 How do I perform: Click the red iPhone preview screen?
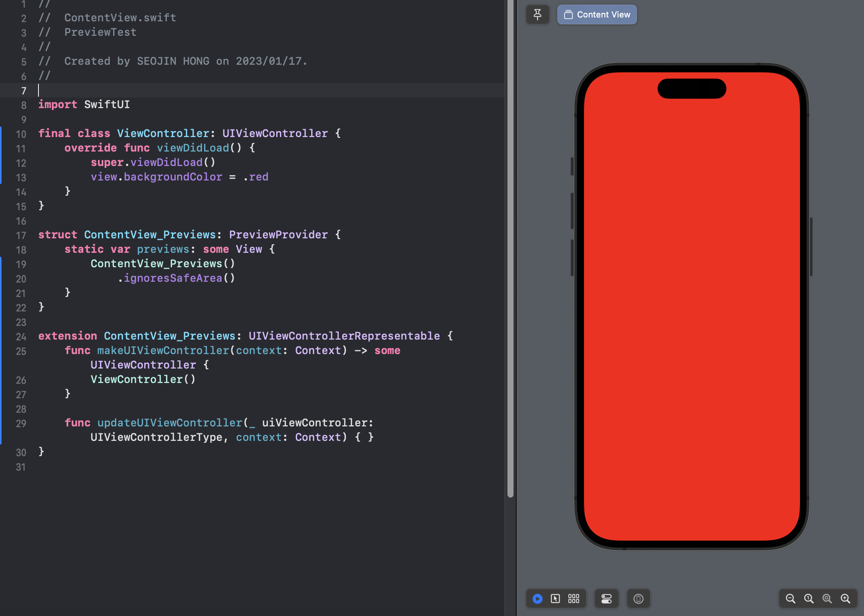pyautogui.click(x=692, y=305)
